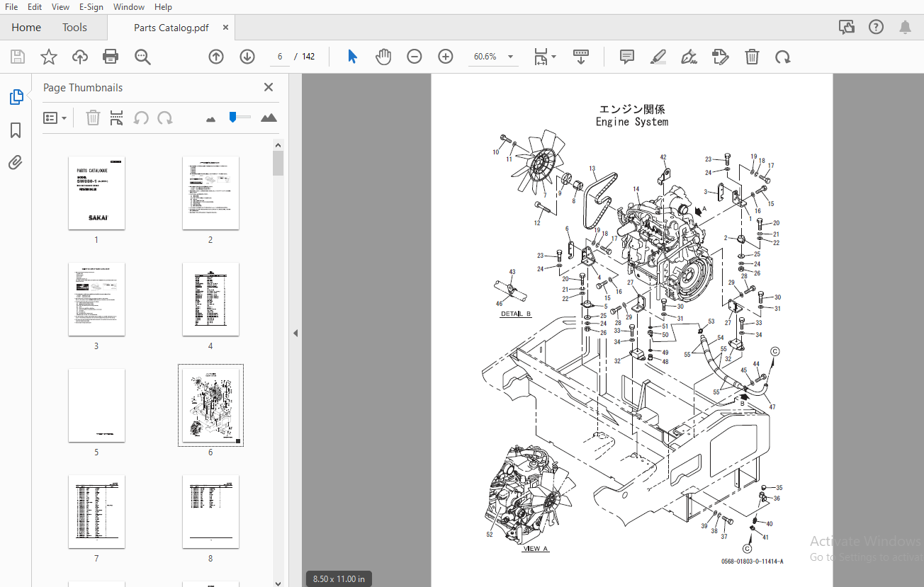Image resolution: width=924 pixels, height=587 pixels.
Task: Select page 5 thumbnail
Action: pos(96,405)
